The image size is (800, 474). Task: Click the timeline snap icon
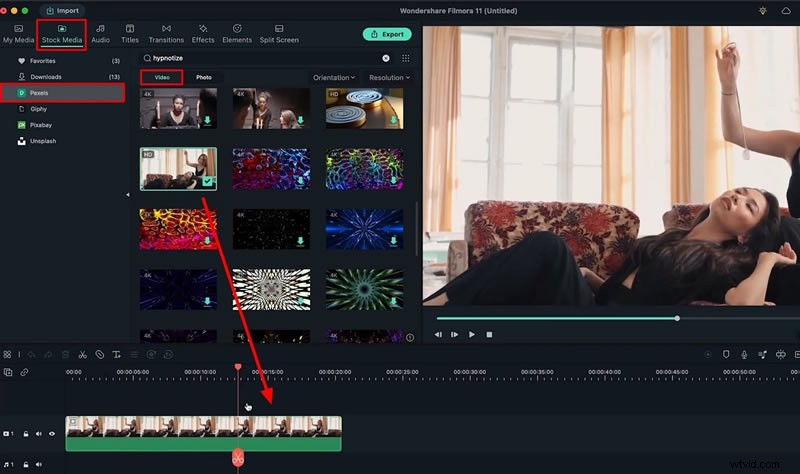point(781,355)
